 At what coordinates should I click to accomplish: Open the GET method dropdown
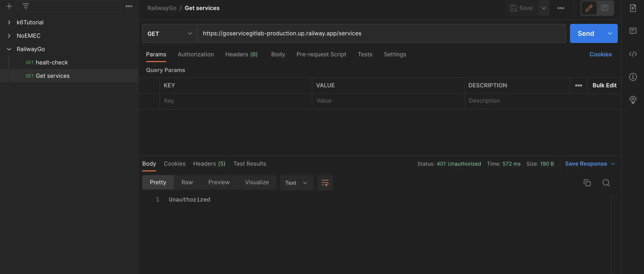[170, 33]
